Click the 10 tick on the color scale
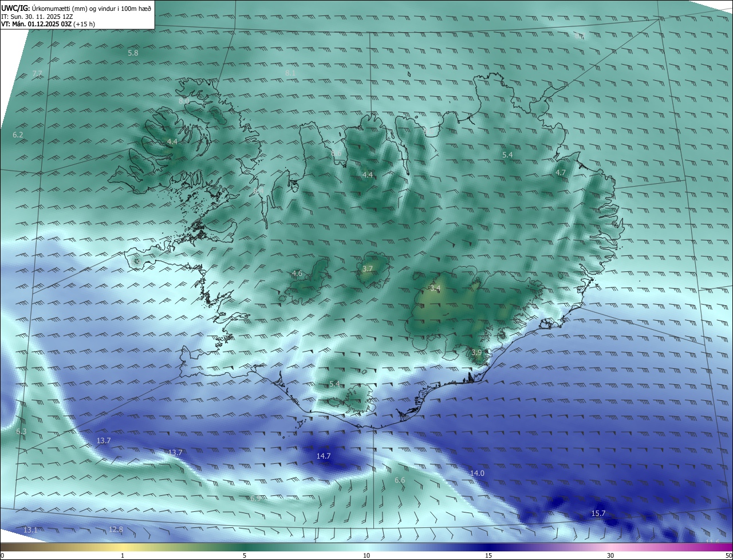The width and height of the screenshot is (733, 560). click(366, 555)
